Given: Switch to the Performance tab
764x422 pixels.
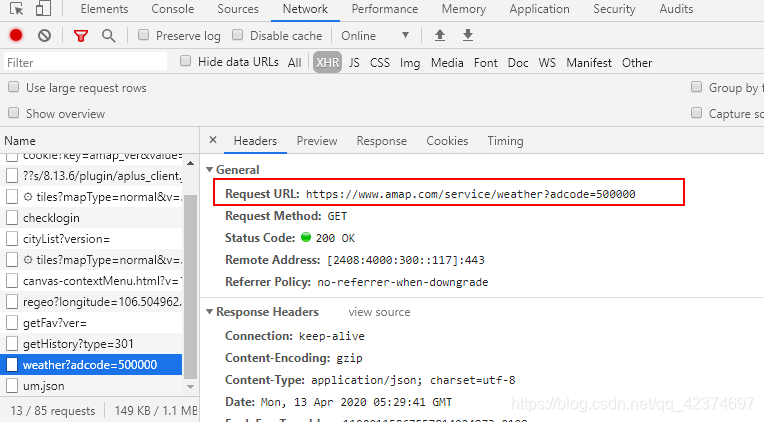Looking at the screenshot, I should pyautogui.click(x=385, y=9).
